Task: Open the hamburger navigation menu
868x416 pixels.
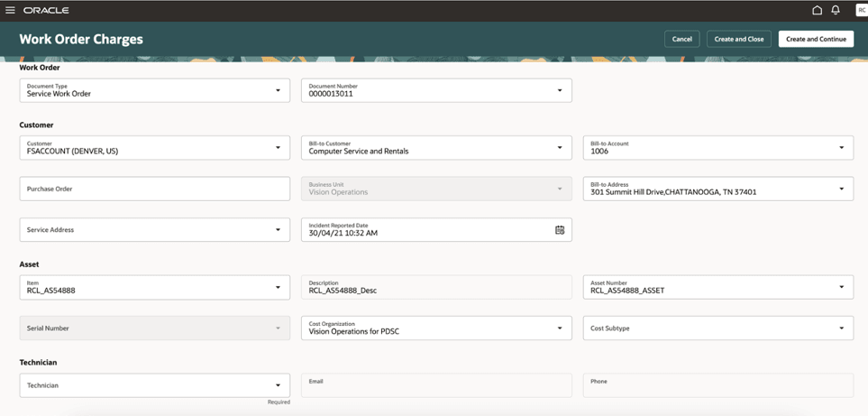Action: (10, 11)
